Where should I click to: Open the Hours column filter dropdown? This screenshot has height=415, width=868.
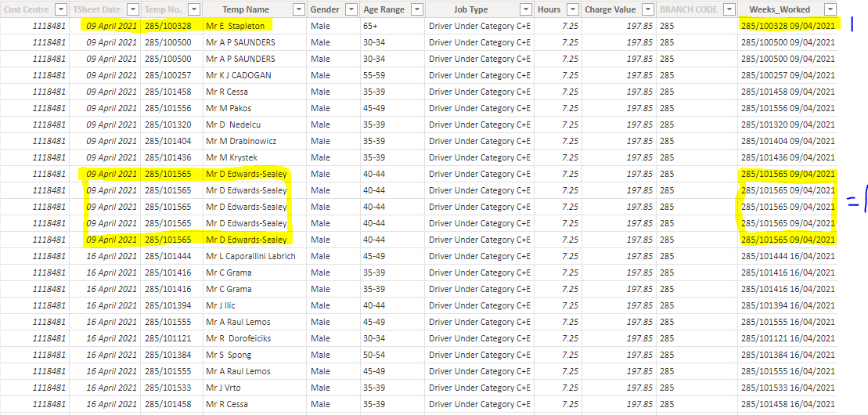[573, 9]
